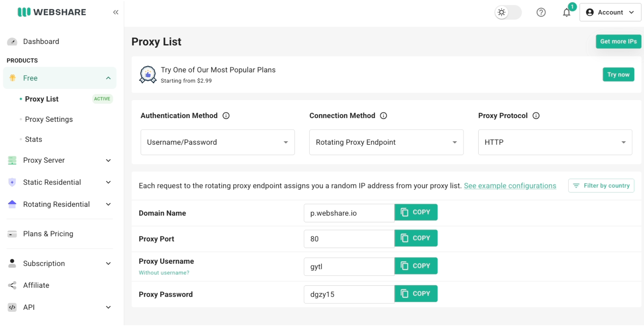Click the Plans & Pricing card icon

coord(12,234)
